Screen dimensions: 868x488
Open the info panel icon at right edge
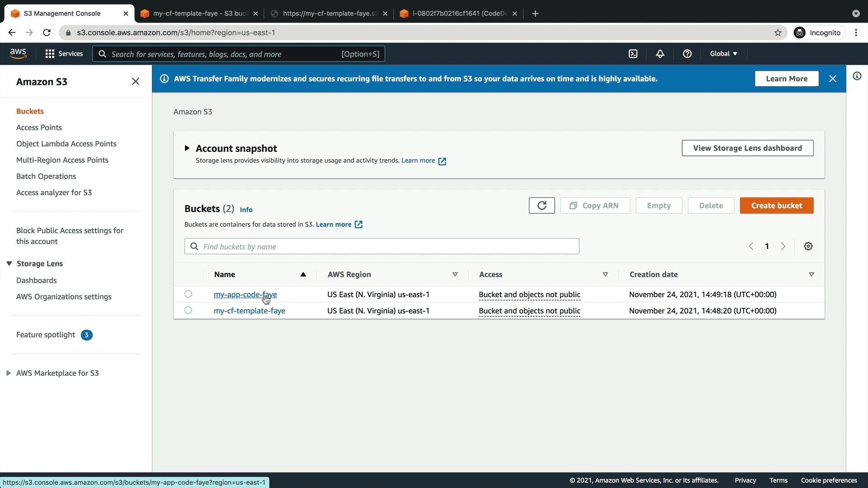pyautogui.click(x=857, y=76)
